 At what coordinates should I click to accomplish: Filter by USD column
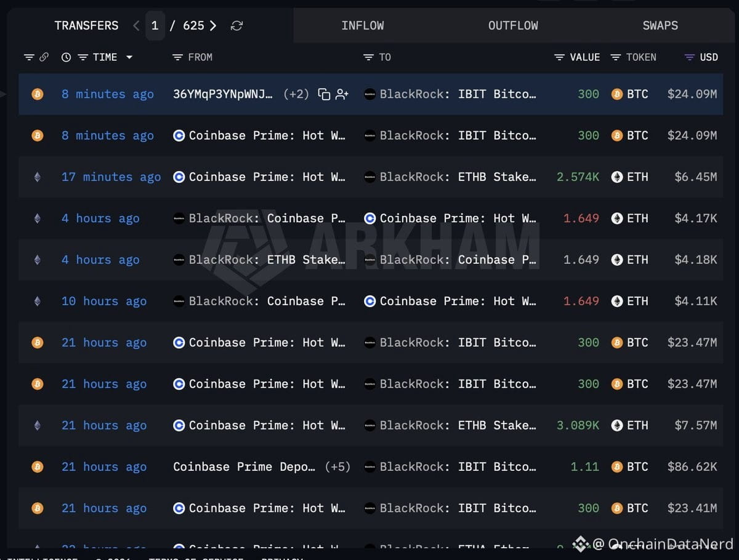(x=690, y=57)
